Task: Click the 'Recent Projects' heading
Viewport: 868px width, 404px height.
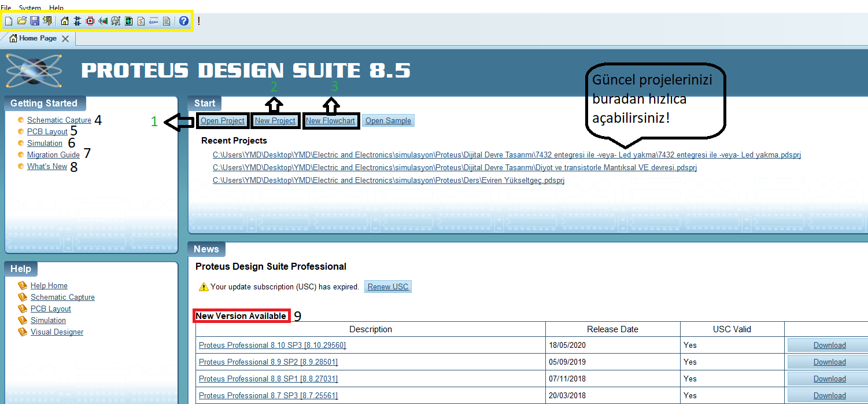Action: click(234, 141)
